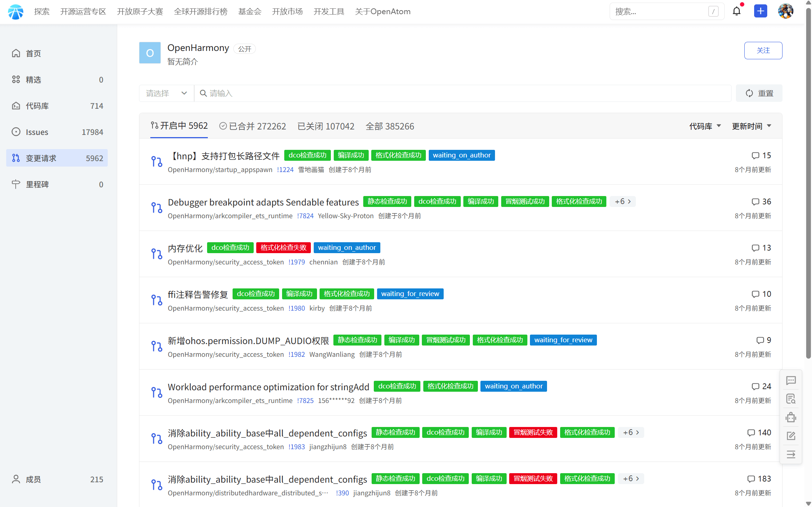
Task: Click author name Yellow-Sky-Proton
Action: (x=346, y=216)
